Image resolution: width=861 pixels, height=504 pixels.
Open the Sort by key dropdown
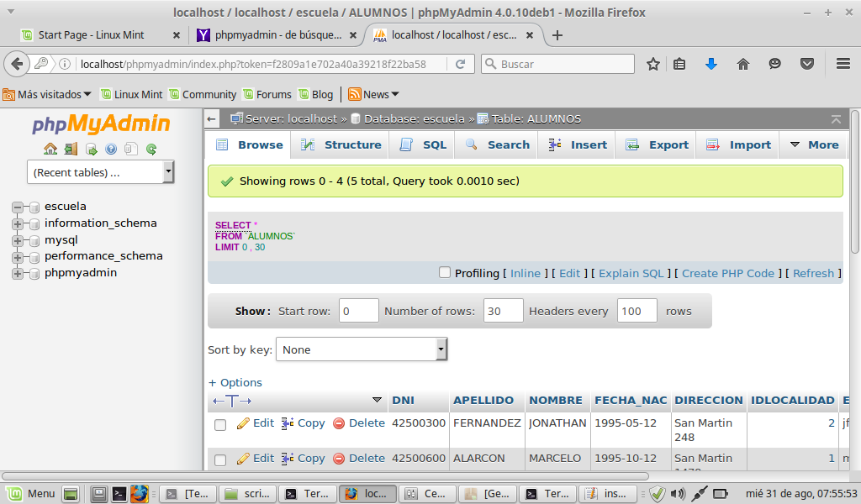click(362, 349)
